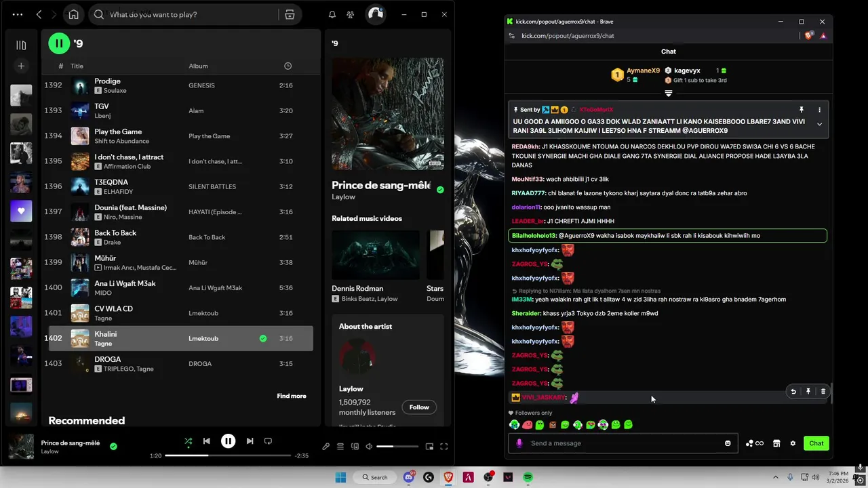Go to Spotify Home

click(74, 14)
